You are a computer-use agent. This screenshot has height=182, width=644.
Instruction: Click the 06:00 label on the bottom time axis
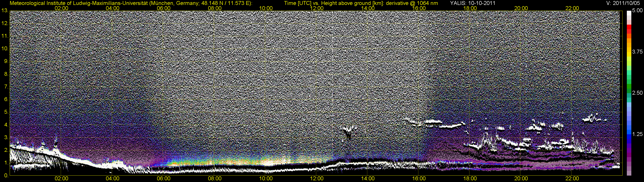point(164,179)
